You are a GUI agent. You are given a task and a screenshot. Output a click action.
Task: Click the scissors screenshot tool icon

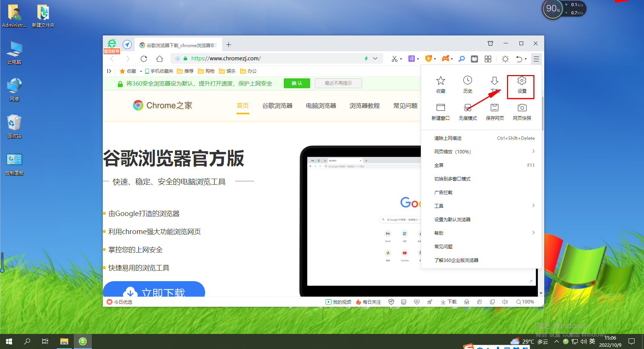[394, 59]
